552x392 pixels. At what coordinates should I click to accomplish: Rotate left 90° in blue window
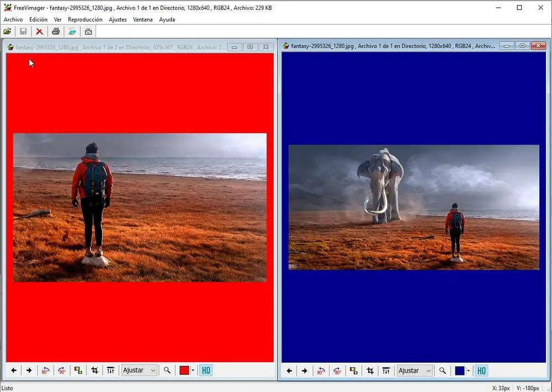tap(321, 370)
